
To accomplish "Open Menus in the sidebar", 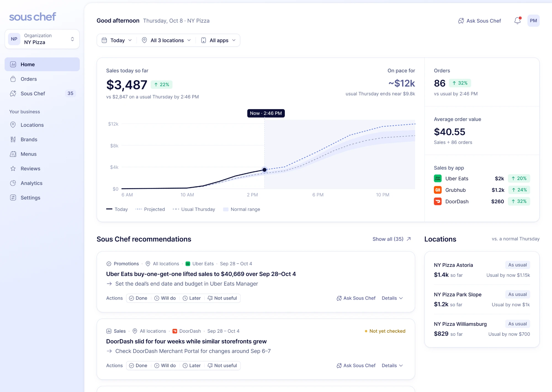I will point(42,154).
